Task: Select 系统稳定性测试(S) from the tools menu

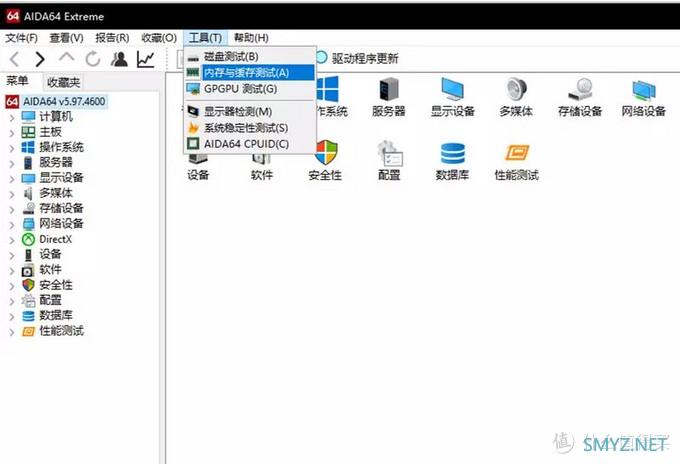Action: 250,128
